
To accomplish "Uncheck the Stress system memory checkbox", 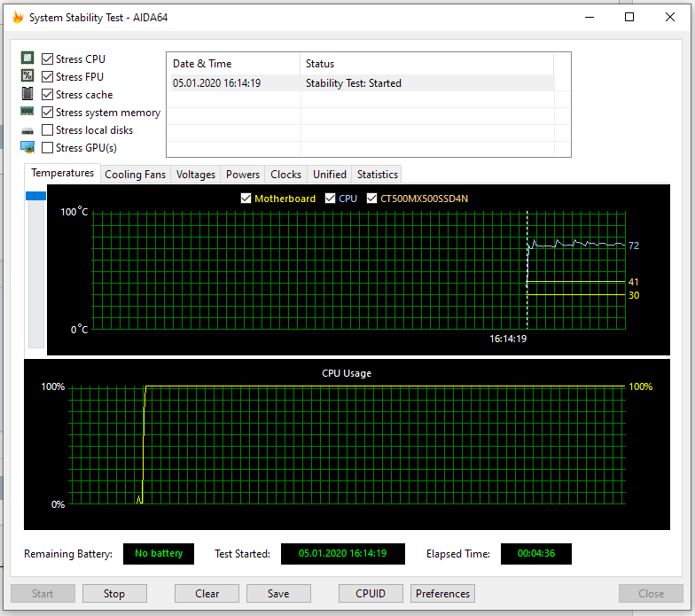I will click(x=48, y=112).
